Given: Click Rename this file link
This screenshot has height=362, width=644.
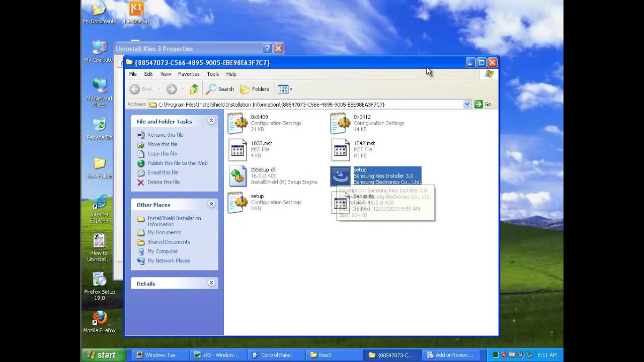Looking at the screenshot, I should point(165,135).
